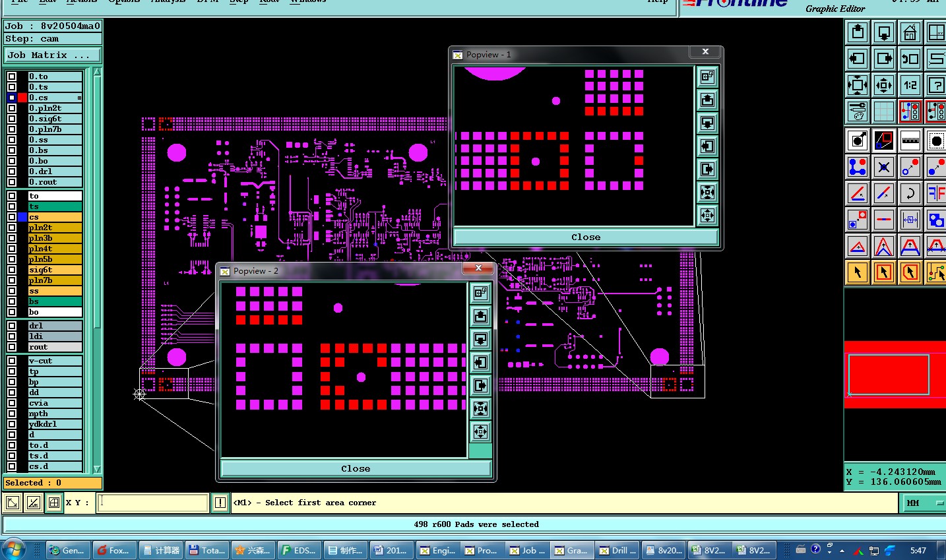Select the mirror F tool icon
The image size is (946, 560).
tap(935, 193)
